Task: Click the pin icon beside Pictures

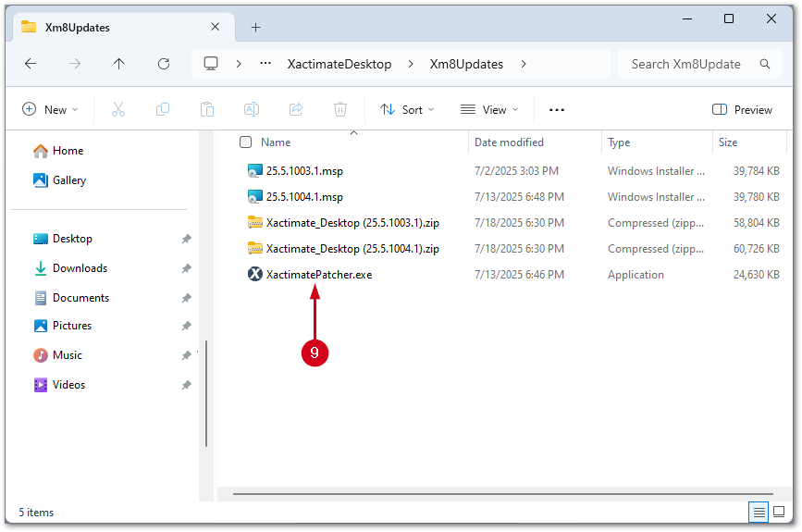Action: coord(186,326)
